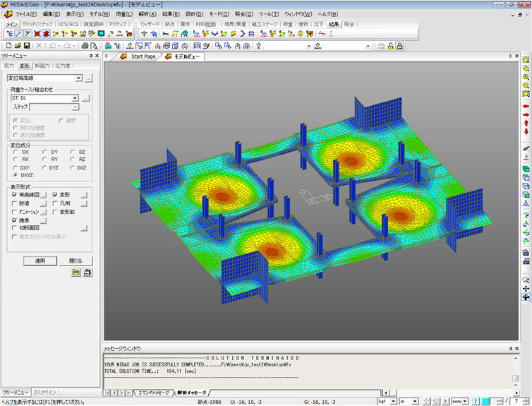Click the red left arrow pan icon
The width and height of the screenshot is (532, 406).
click(x=526, y=106)
